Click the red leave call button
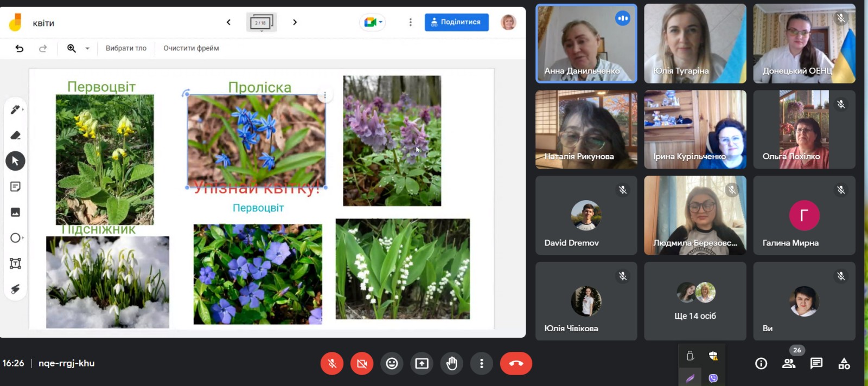 pos(516,363)
